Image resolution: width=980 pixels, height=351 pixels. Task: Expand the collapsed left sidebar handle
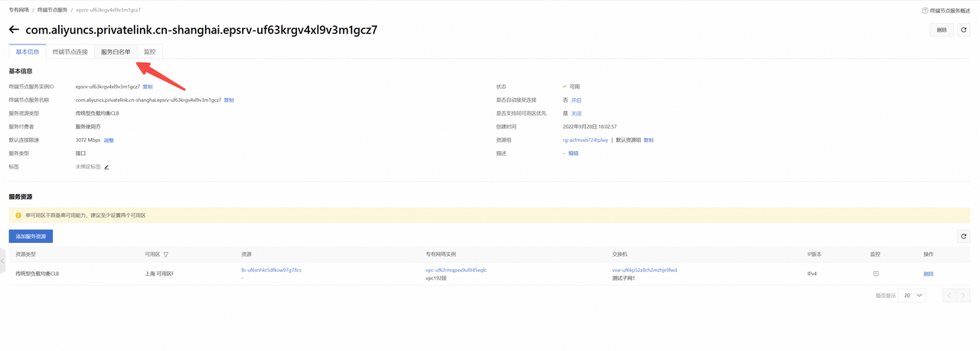point(3,261)
